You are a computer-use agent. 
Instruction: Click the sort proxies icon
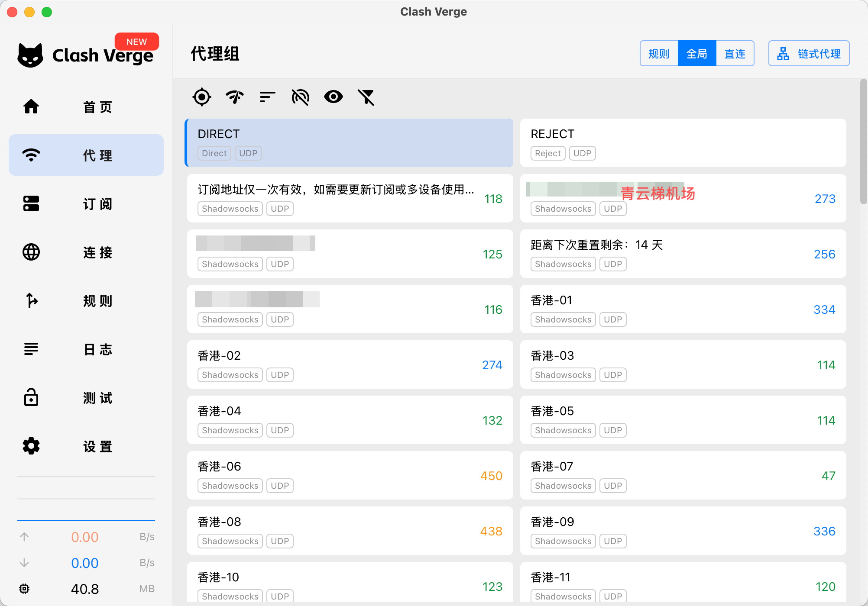click(267, 97)
